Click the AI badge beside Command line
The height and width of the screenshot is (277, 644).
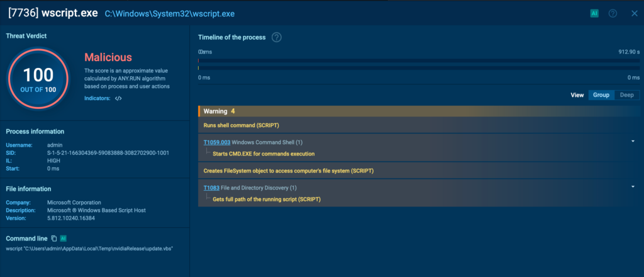[64, 239]
